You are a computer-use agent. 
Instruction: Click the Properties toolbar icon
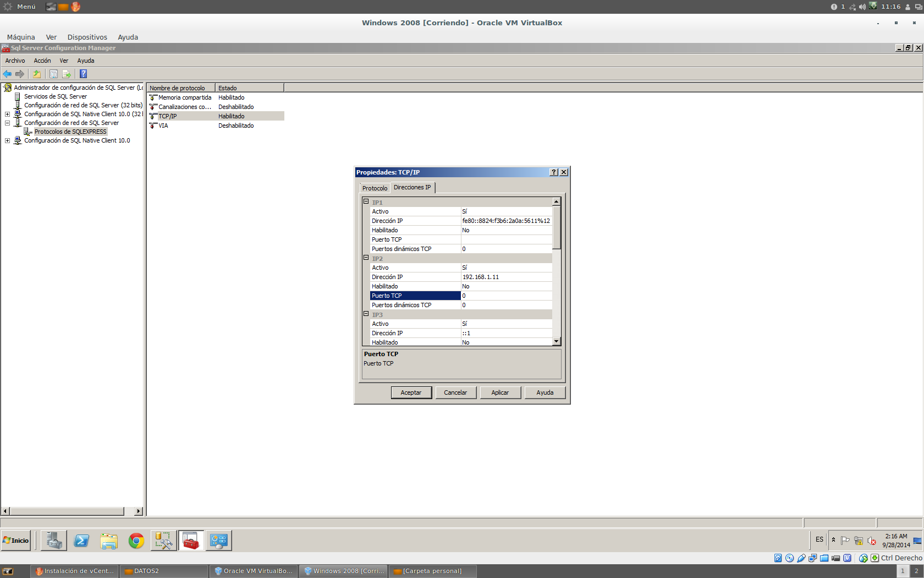click(53, 74)
